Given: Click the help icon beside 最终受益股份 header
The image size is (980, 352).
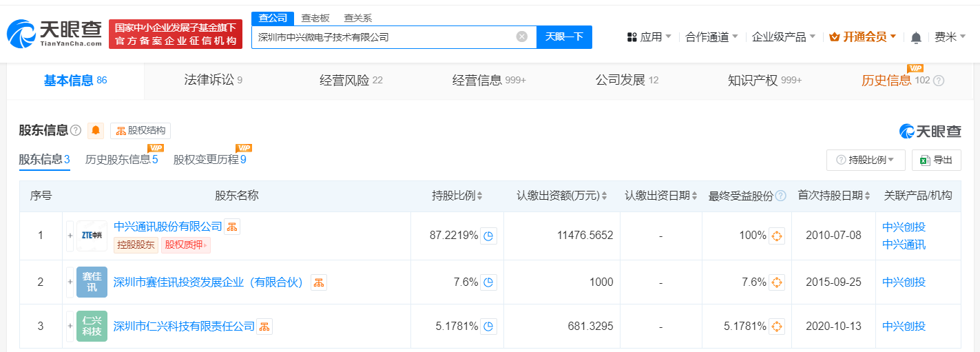Looking at the screenshot, I should tap(780, 196).
